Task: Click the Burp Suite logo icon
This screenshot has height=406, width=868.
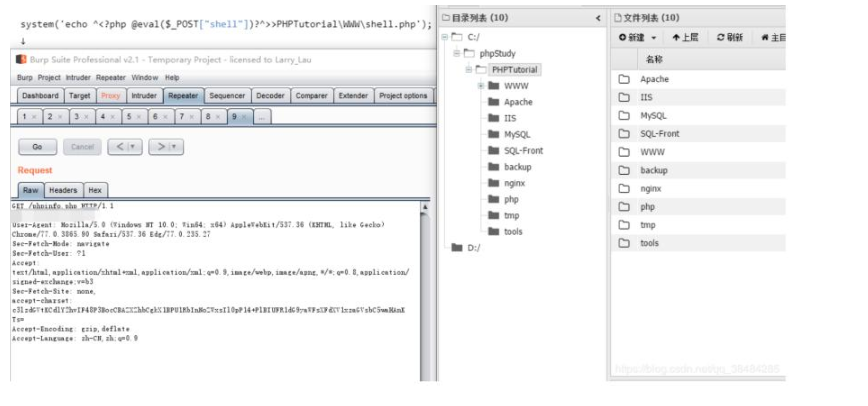Action: [21, 59]
